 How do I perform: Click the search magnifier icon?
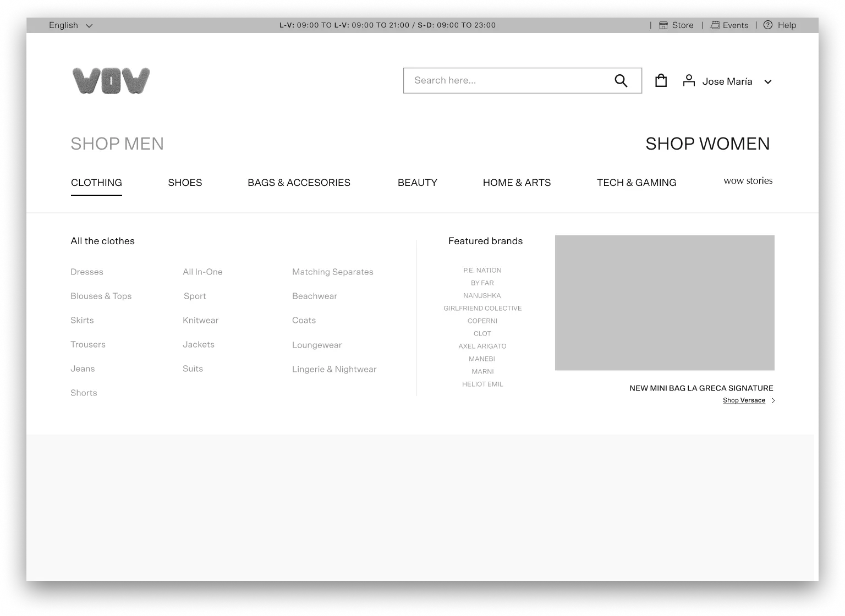click(x=621, y=80)
